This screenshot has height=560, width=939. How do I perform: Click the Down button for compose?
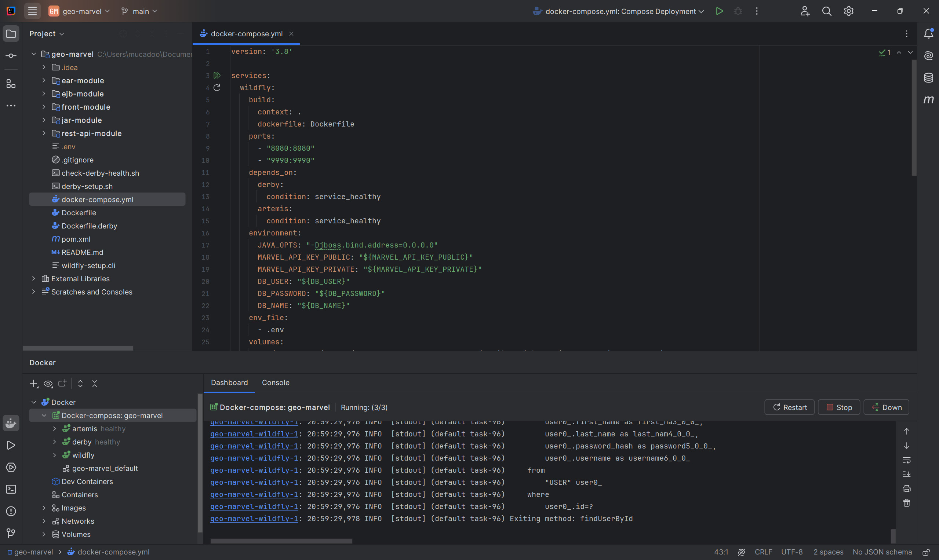coord(886,407)
